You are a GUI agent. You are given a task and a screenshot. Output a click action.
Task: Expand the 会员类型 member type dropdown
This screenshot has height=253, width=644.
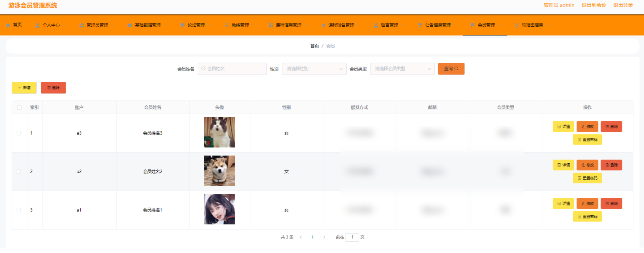click(402, 69)
